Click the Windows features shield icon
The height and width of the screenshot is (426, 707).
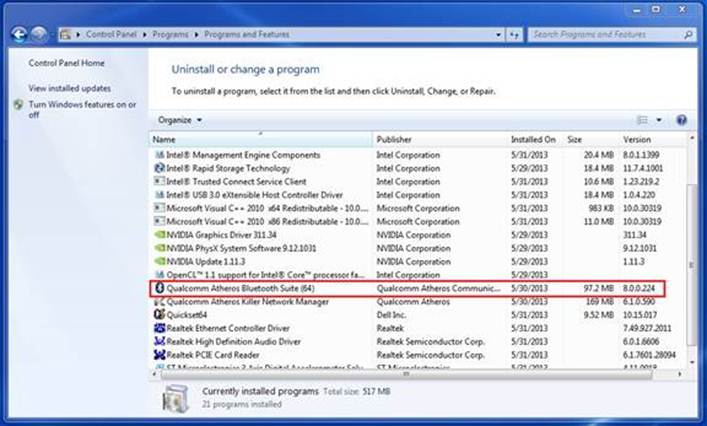pyautogui.click(x=18, y=105)
